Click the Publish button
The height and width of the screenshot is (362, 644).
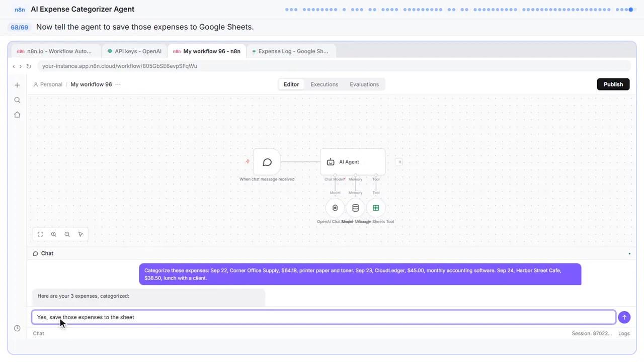[x=613, y=84]
